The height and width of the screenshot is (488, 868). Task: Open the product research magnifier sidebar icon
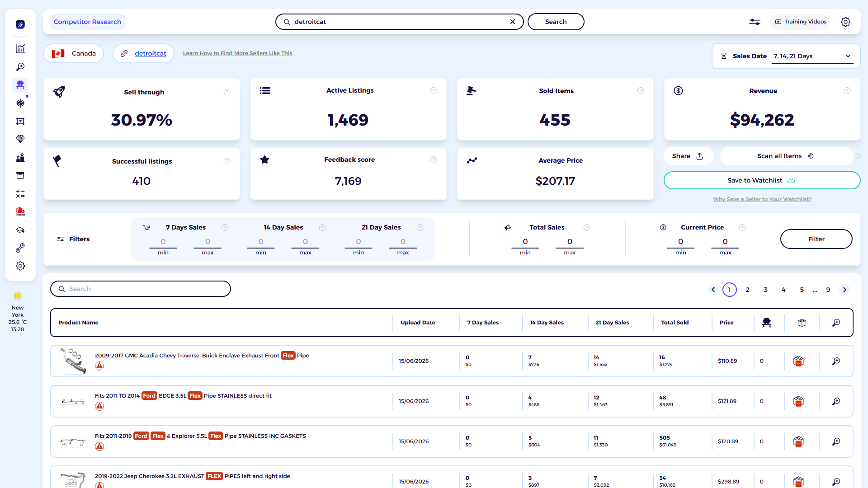click(20, 67)
